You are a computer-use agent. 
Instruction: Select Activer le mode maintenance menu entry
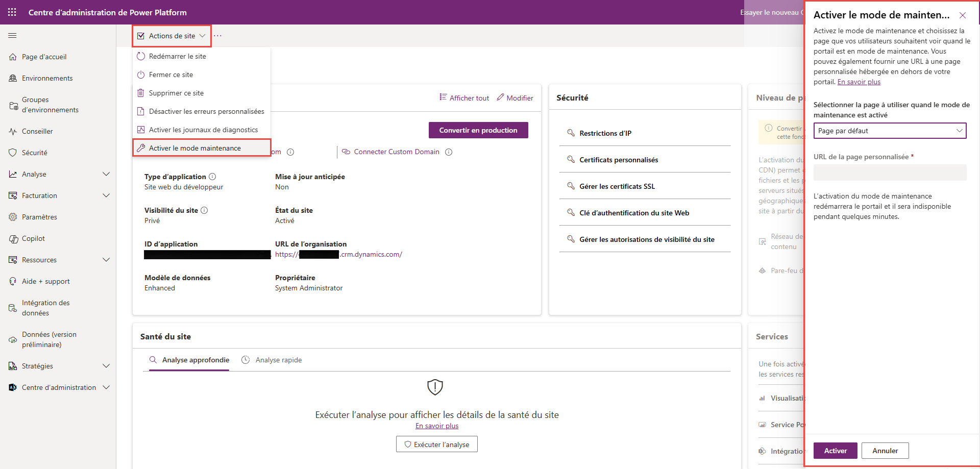[x=194, y=147]
